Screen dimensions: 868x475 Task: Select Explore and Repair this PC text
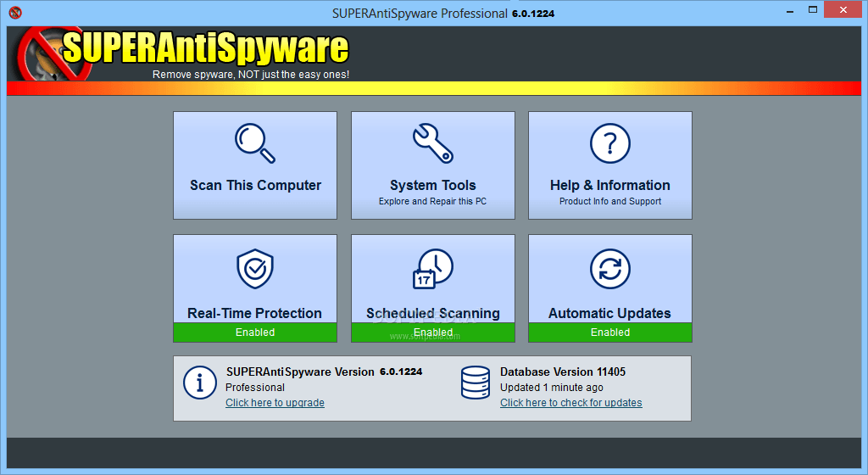(433, 201)
